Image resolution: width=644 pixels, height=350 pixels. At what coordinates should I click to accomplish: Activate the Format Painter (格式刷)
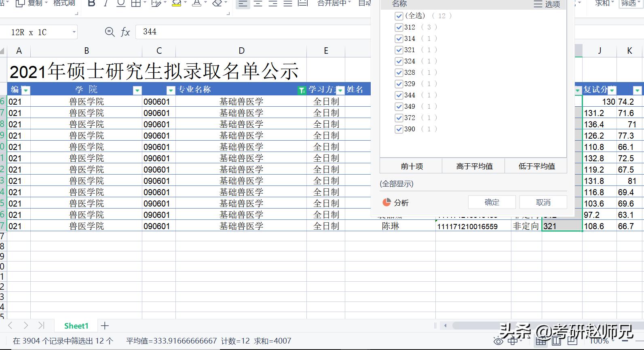tap(64, 3)
